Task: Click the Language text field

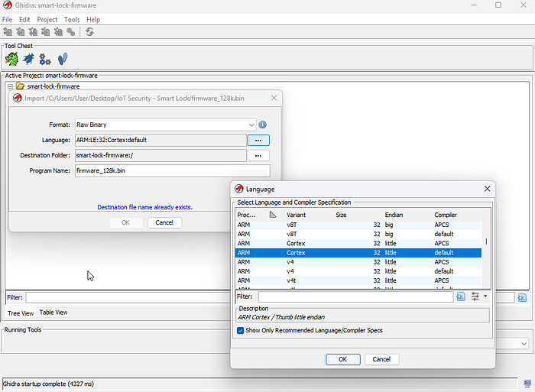Action: tap(160, 141)
